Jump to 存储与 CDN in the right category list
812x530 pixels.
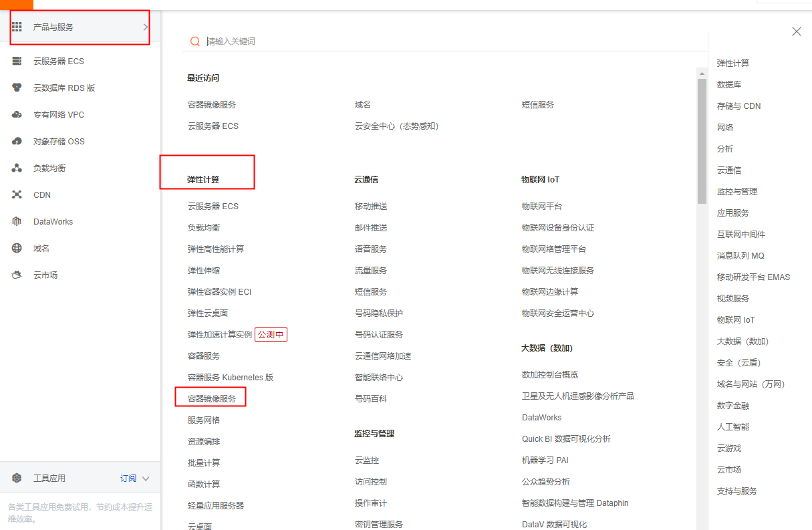738,106
